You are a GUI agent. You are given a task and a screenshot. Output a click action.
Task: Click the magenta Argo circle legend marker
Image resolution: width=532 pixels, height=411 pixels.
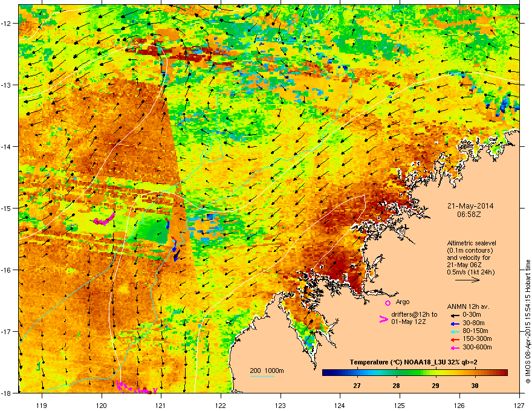388,303
